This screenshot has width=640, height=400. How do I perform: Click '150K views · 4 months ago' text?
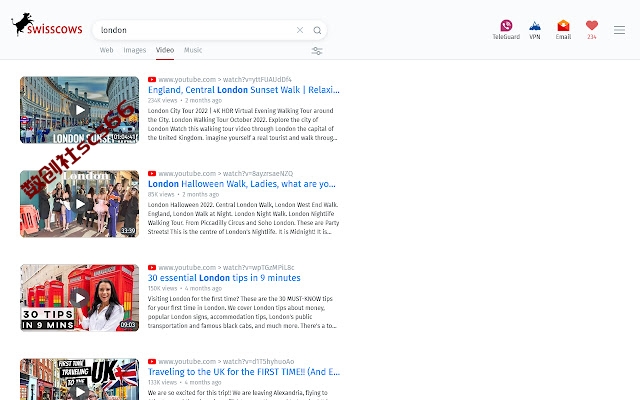tap(185, 288)
